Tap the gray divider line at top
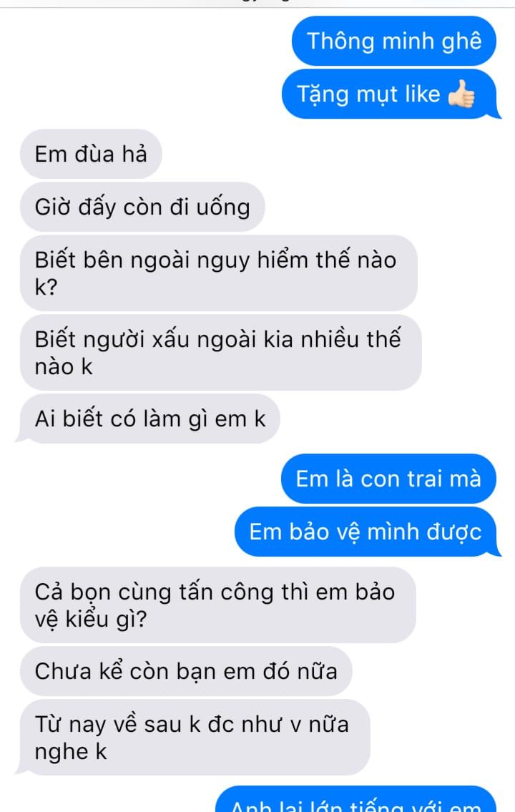Image resolution: width=515 pixels, height=812 pixels. (x=257, y=6)
